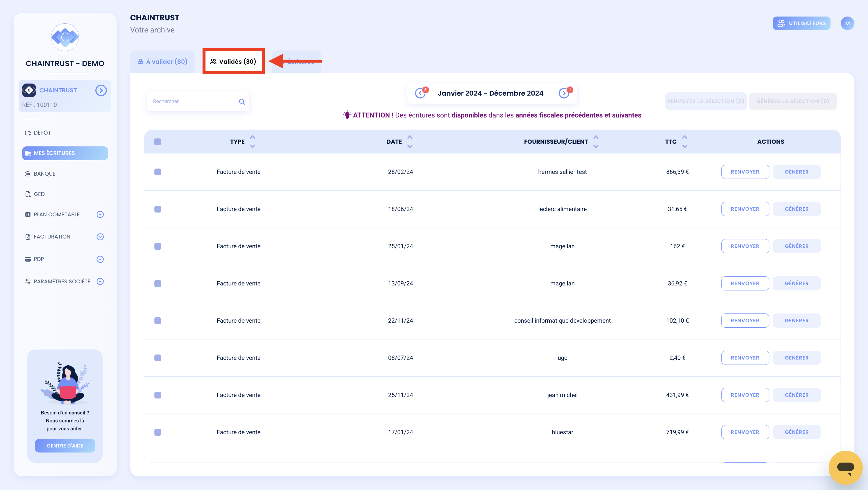Click RENVOYER LA SÉLECTION (0) button
Image resolution: width=868 pixels, height=490 pixels.
coord(706,101)
